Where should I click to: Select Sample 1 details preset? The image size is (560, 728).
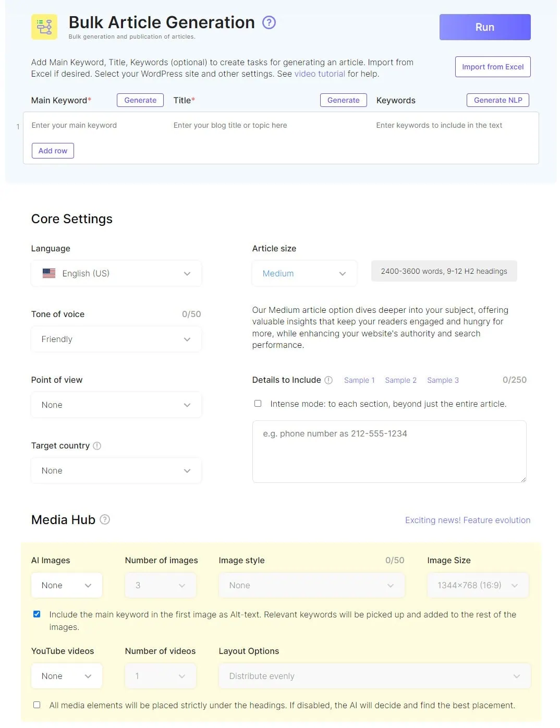[359, 380]
